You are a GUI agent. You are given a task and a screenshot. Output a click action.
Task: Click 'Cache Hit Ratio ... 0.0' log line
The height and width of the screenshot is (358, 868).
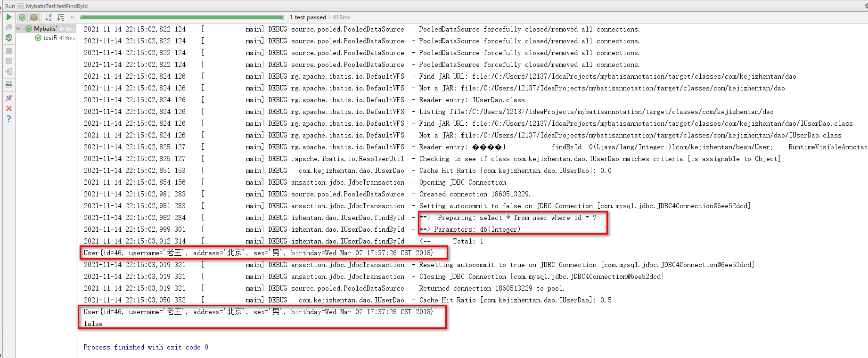[x=515, y=171]
